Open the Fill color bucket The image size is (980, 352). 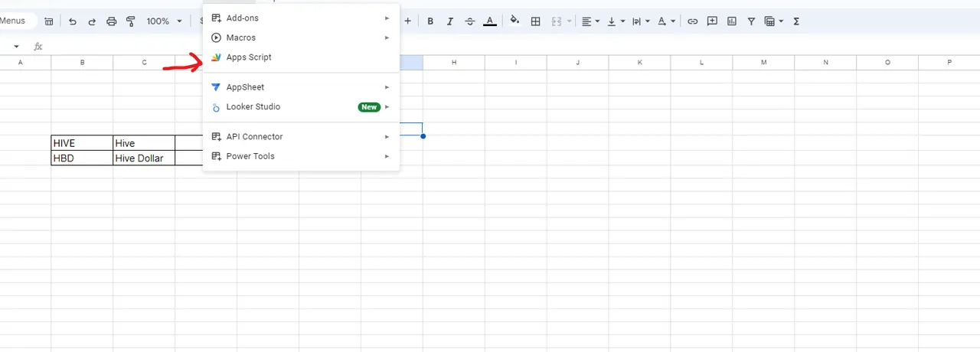pos(514,21)
